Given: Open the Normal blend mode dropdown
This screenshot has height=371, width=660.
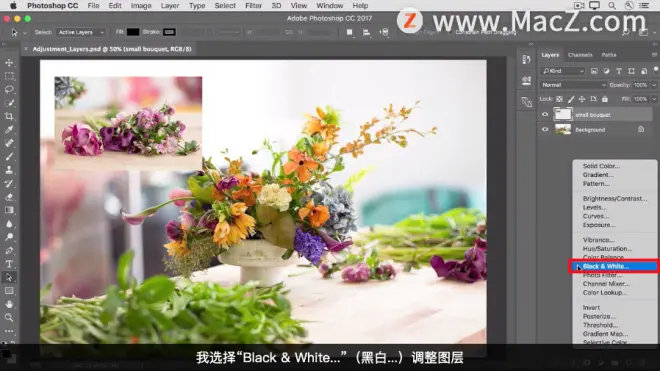Looking at the screenshot, I should [x=573, y=85].
